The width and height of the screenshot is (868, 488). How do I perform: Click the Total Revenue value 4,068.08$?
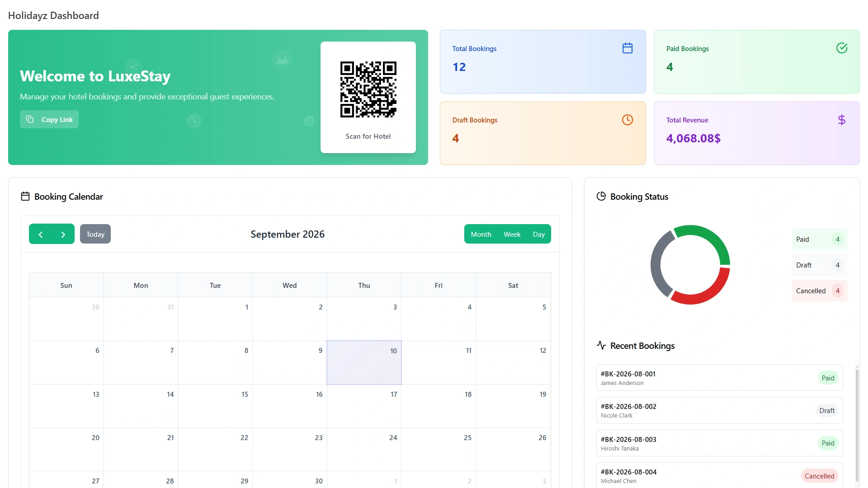point(693,138)
